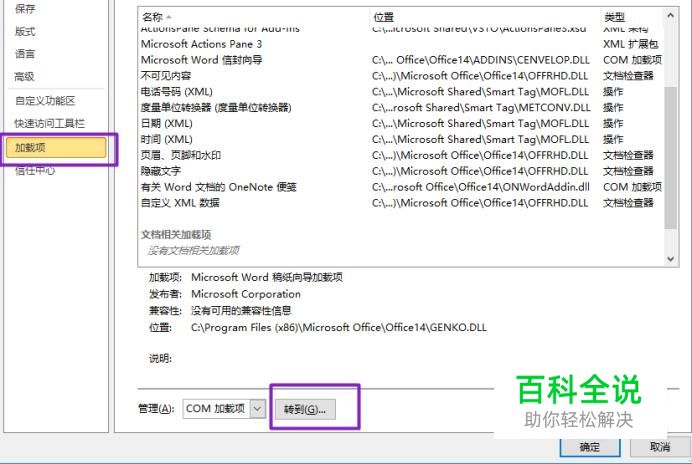
Task: Go to 高级 options
Action: pos(25,76)
